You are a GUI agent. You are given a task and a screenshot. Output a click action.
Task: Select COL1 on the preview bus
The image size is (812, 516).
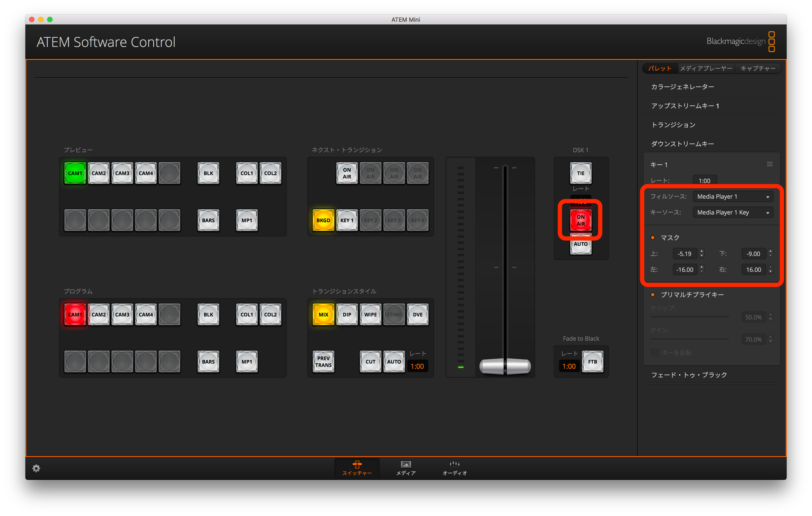(246, 173)
